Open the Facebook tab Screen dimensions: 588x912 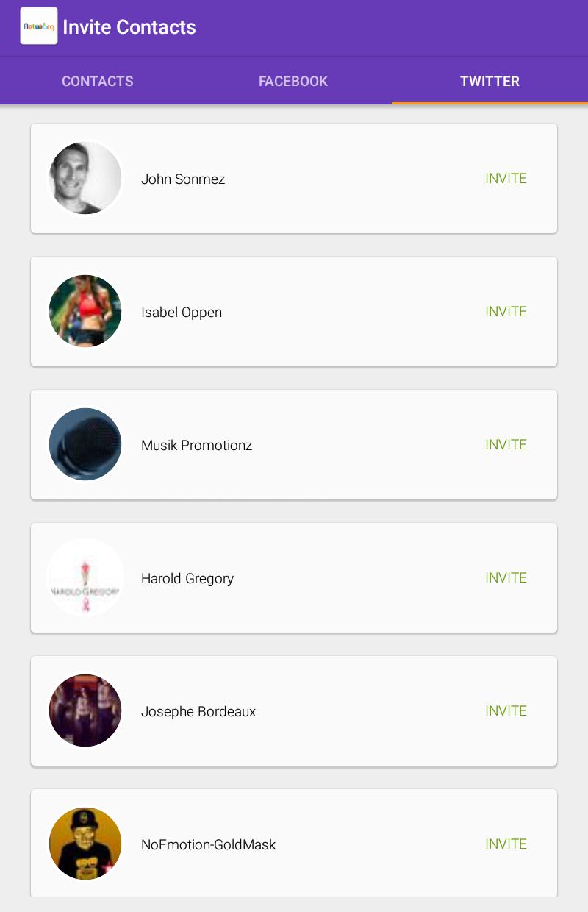(x=293, y=82)
